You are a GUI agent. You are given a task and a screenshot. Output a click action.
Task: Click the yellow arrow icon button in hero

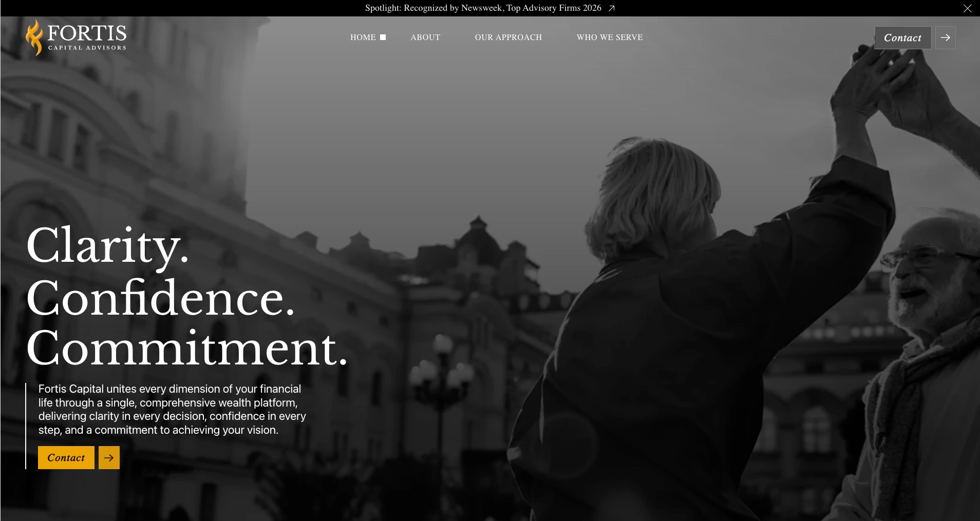click(x=109, y=457)
